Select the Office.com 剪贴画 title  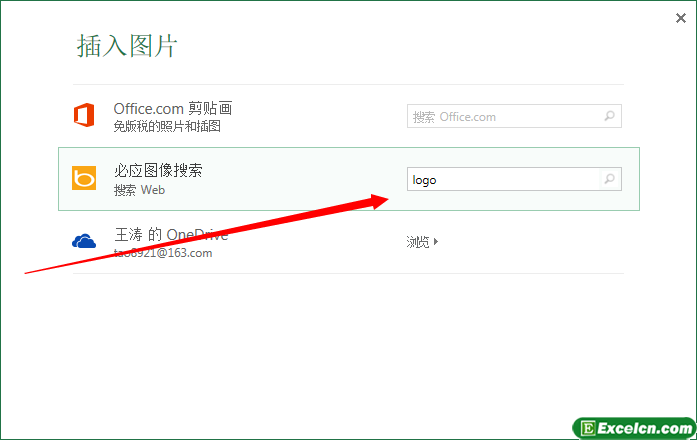click(173, 108)
